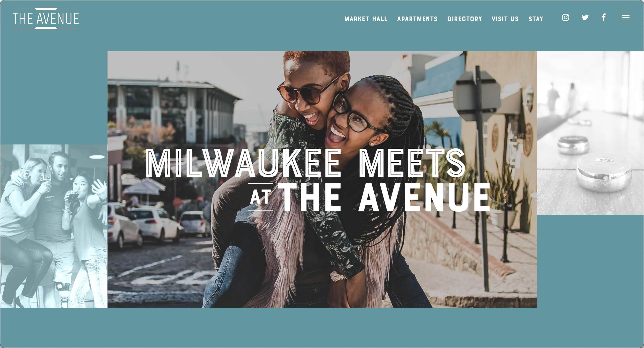644x348 pixels.
Task: Click the At The Avenue title
Action: 369,197
